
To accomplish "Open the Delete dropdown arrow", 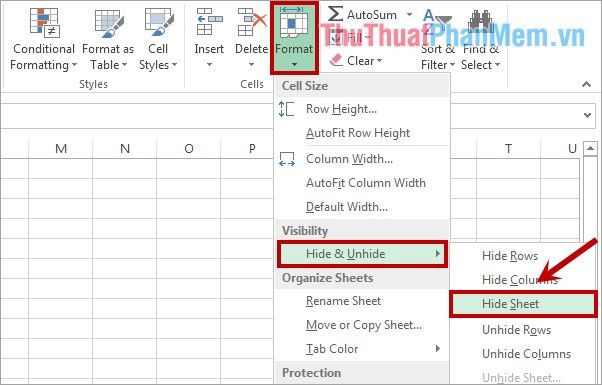I will point(251,64).
